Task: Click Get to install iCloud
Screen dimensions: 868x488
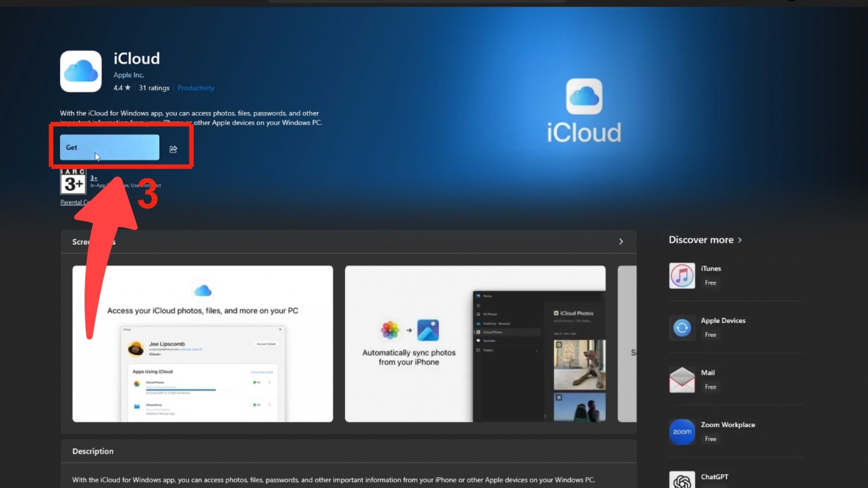Action: (x=109, y=147)
